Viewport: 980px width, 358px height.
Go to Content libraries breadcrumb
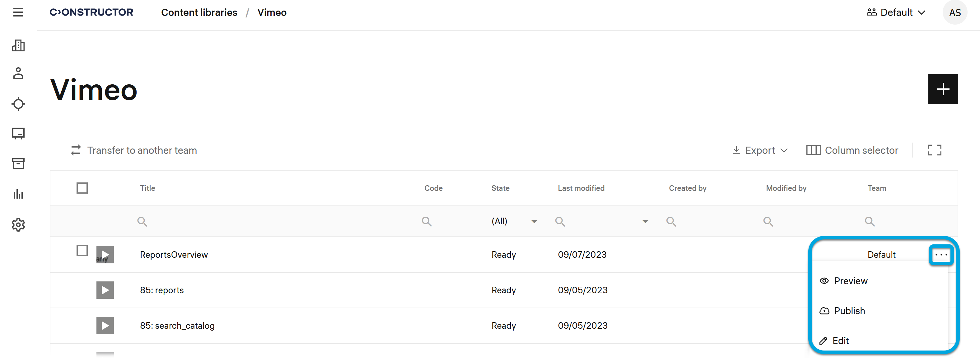click(199, 12)
